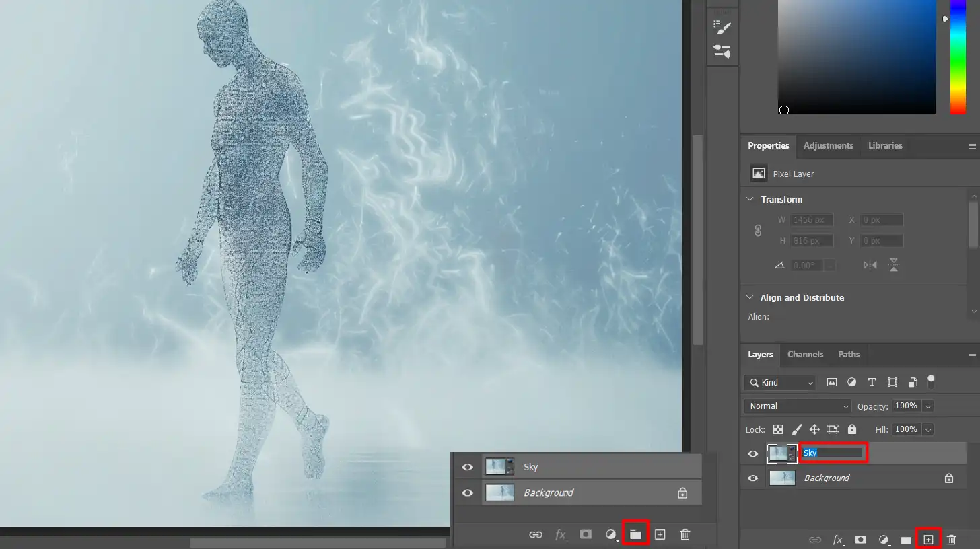Screen dimensions: 980x549
Task: Click the lock position move icon
Action: [x=814, y=429]
